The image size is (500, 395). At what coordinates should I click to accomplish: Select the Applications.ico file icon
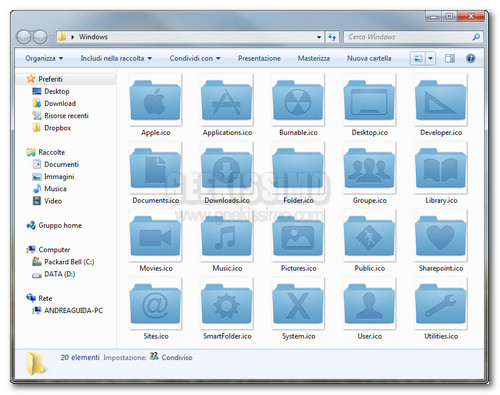point(227,100)
